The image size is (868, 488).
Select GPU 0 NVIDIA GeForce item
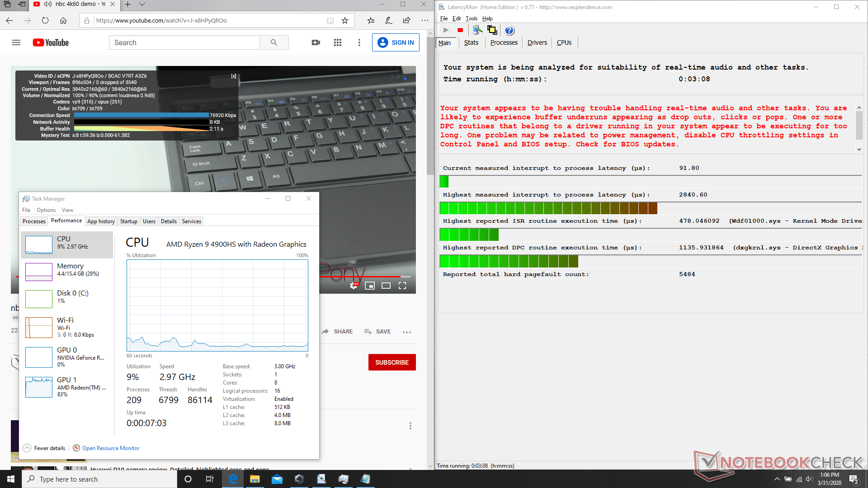click(67, 357)
